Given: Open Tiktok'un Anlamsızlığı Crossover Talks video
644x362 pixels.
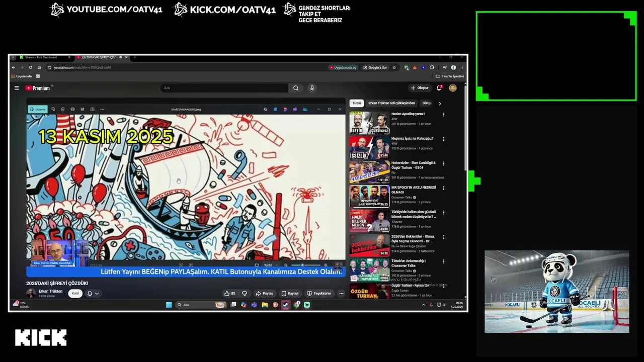Looking at the screenshot, I should click(x=409, y=263).
